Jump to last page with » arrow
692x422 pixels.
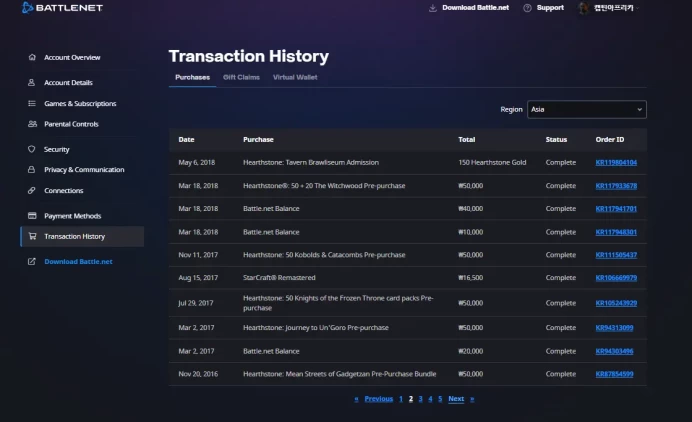tap(472, 399)
